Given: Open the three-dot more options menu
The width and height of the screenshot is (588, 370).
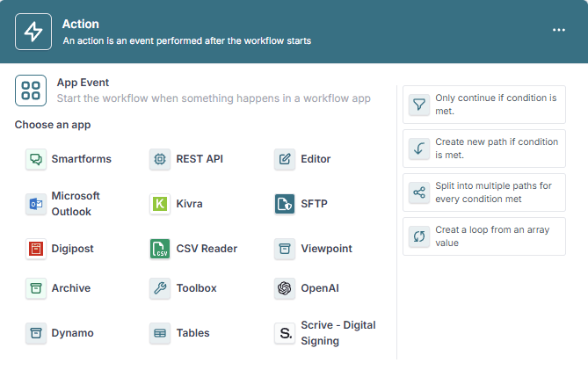Looking at the screenshot, I should 559,30.
